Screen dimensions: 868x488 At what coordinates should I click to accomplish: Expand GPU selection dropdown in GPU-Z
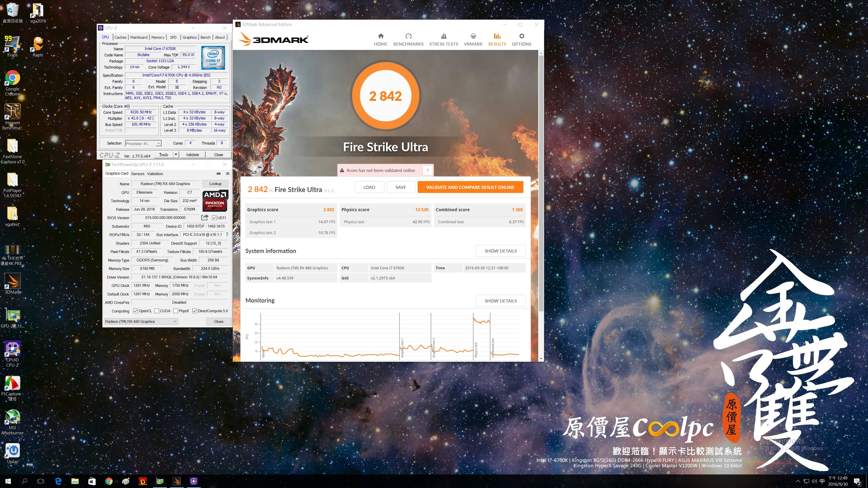click(141, 322)
